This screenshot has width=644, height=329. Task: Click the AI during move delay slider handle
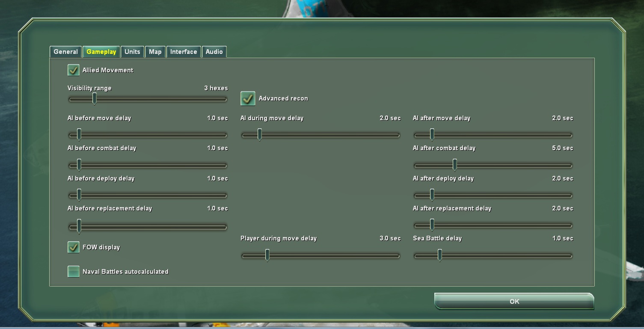(259, 135)
